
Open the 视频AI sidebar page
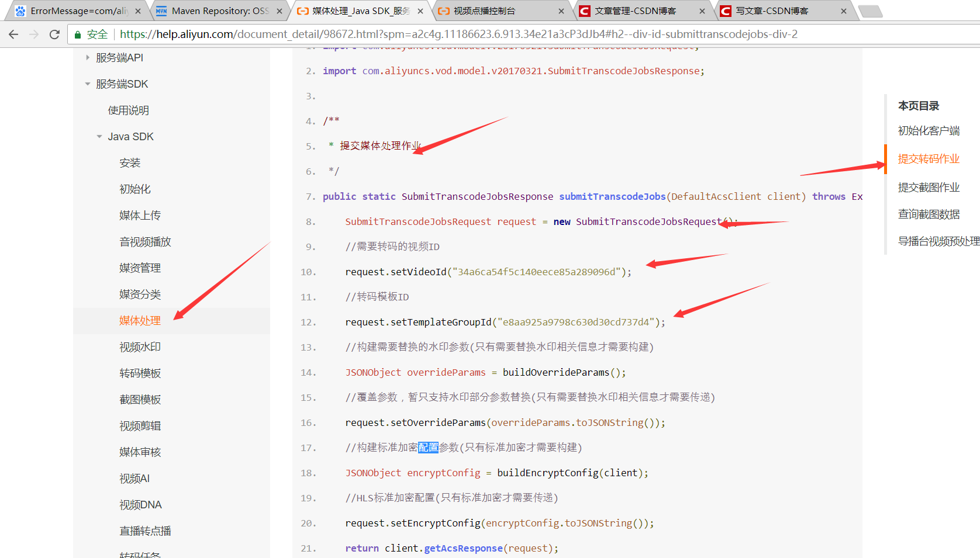pos(134,479)
